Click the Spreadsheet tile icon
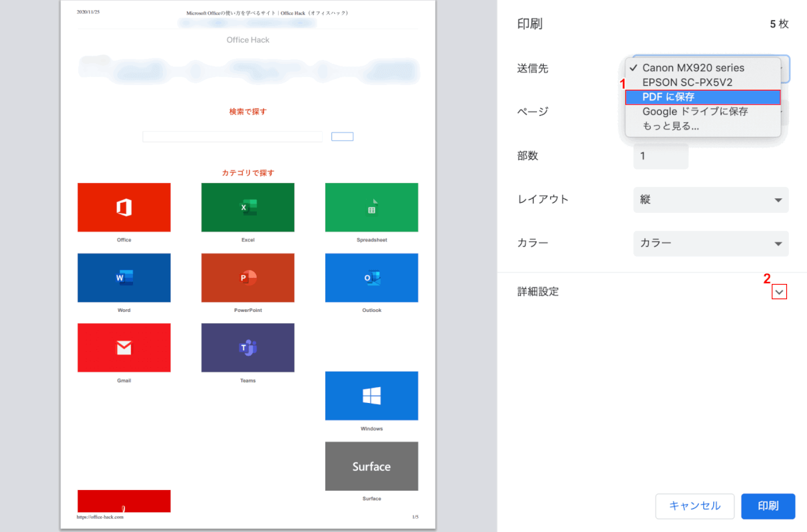This screenshot has width=807, height=532. point(371,207)
